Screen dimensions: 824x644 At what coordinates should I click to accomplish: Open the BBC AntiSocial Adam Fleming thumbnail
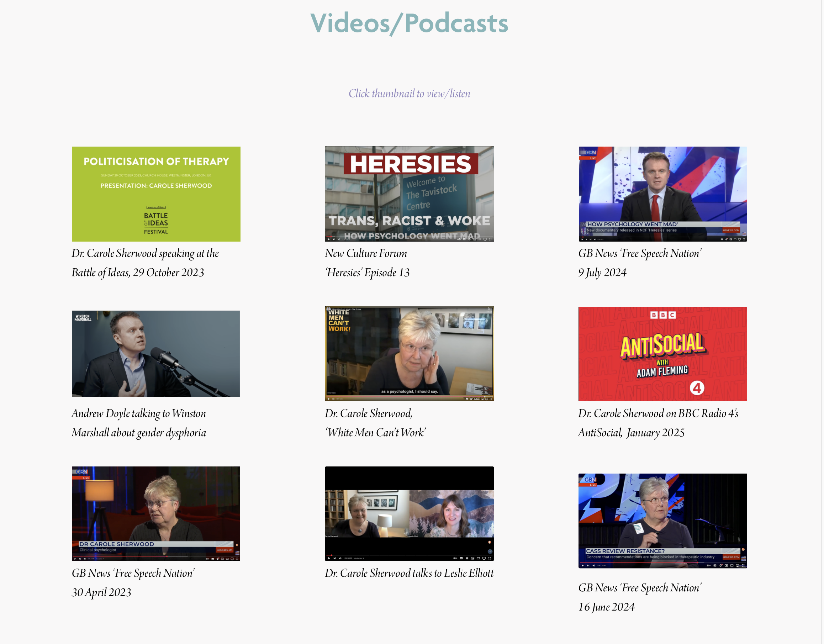662,354
